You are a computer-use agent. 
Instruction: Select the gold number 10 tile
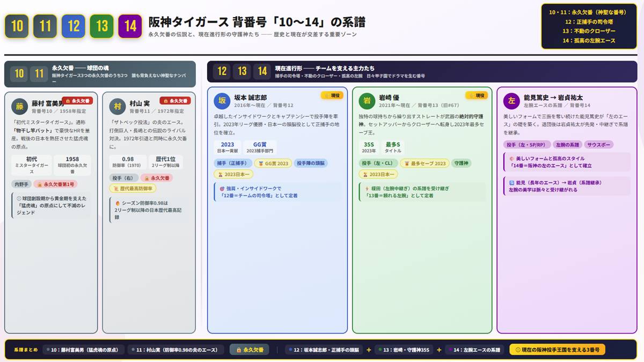point(17,25)
